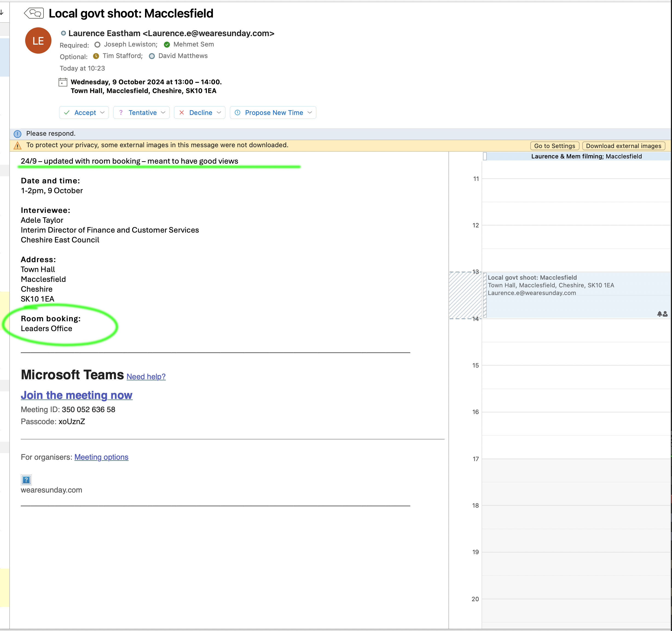This screenshot has width=672, height=631.
Task: Click the calendar icon next to meeting date
Action: 63,82
